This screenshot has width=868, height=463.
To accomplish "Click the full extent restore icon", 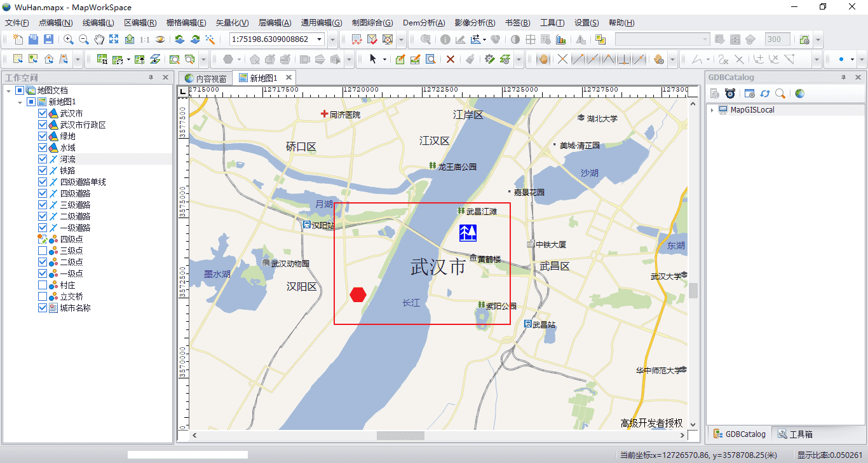I will (114, 39).
